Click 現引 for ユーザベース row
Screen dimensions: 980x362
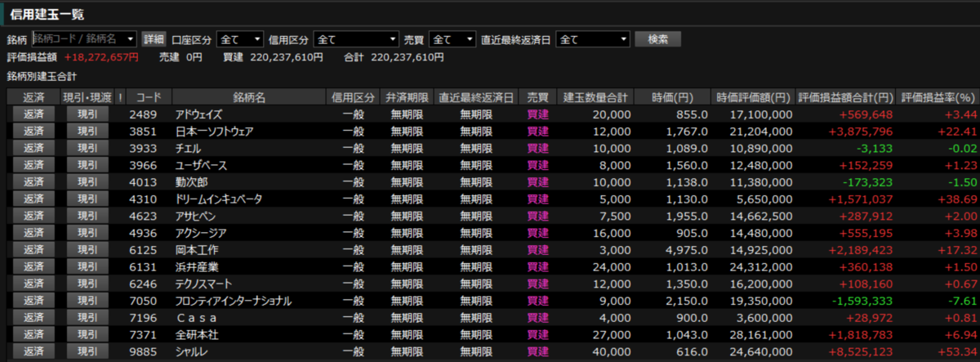87,165
